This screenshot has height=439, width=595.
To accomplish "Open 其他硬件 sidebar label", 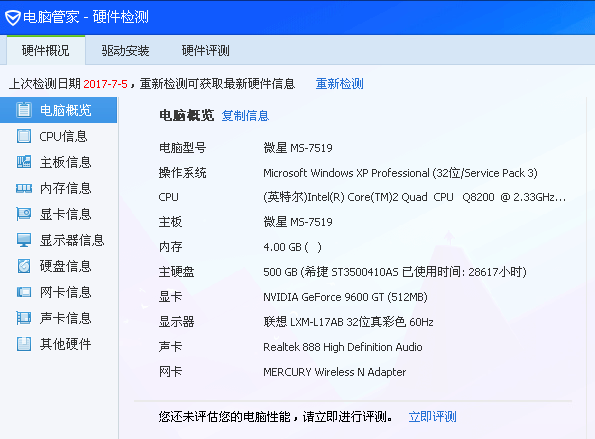I will coord(66,344).
